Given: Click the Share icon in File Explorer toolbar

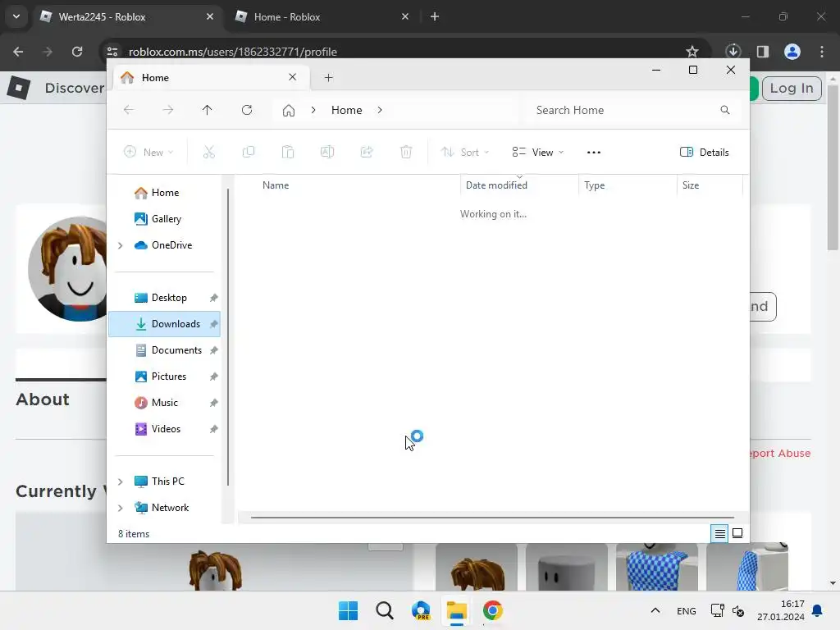Looking at the screenshot, I should tap(367, 152).
